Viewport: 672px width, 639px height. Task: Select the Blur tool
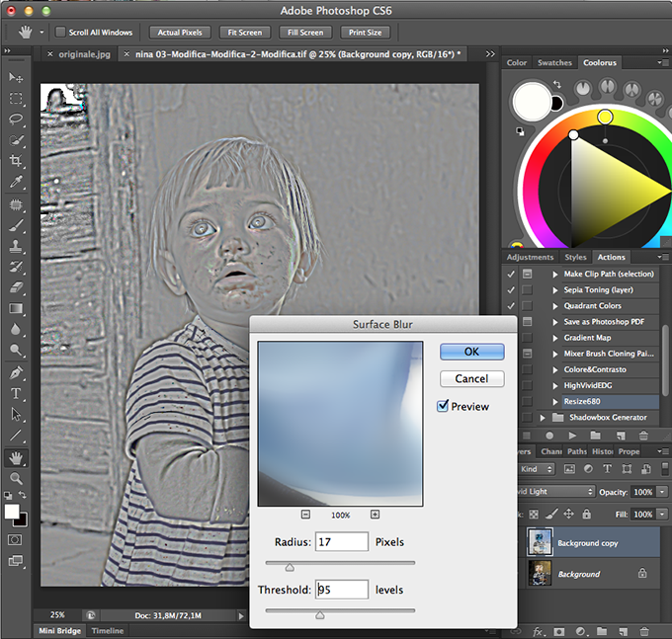point(16,329)
